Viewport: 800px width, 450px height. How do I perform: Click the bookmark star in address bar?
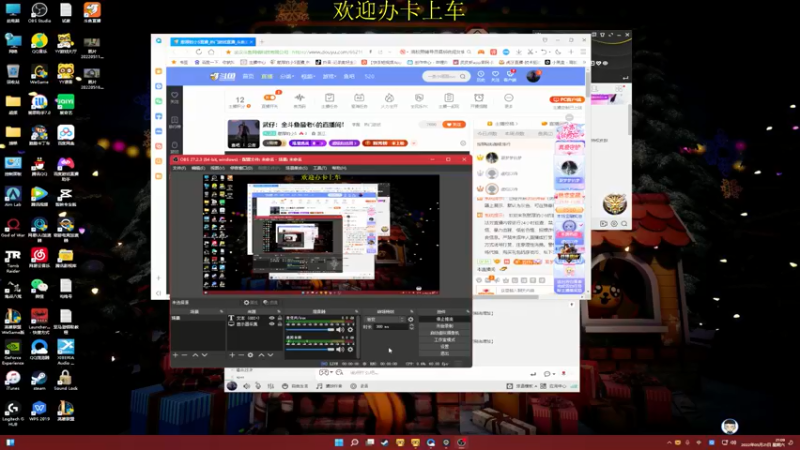coord(228,52)
